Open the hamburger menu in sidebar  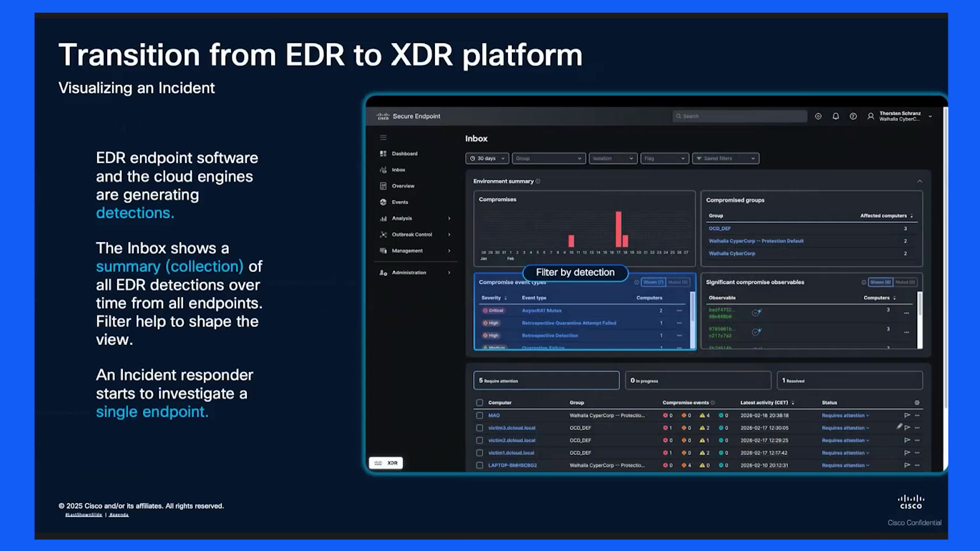pyautogui.click(x=383, y=138)
